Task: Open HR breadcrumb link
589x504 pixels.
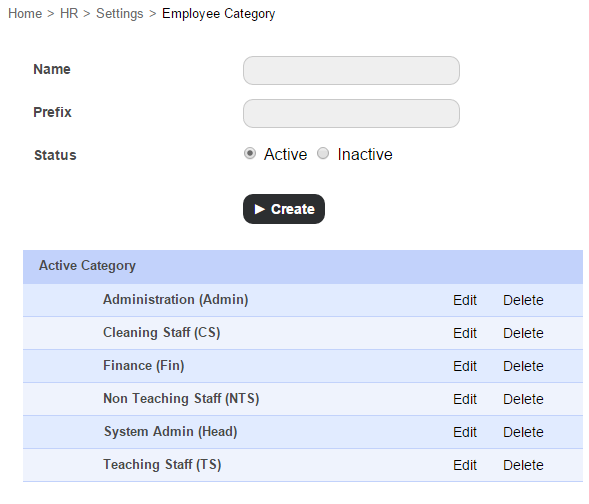Action: coord(69,14)
